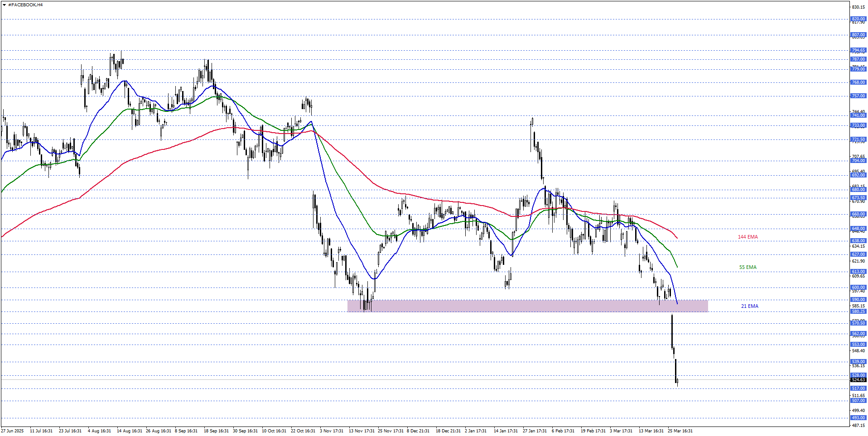The width and height of the screenshot is (868, 436).
Task: Click the 27 Jan 17:31 time label
Action: 535,431
